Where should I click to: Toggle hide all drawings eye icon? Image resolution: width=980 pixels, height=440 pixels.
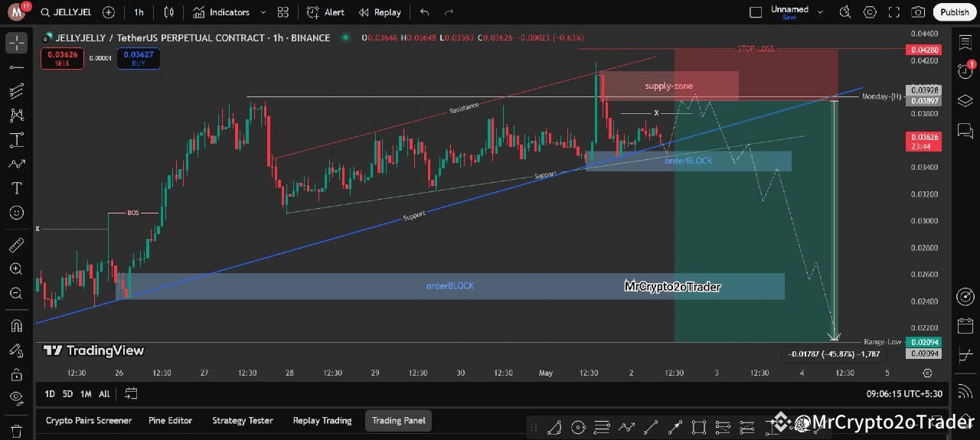(x=16, y=398)
